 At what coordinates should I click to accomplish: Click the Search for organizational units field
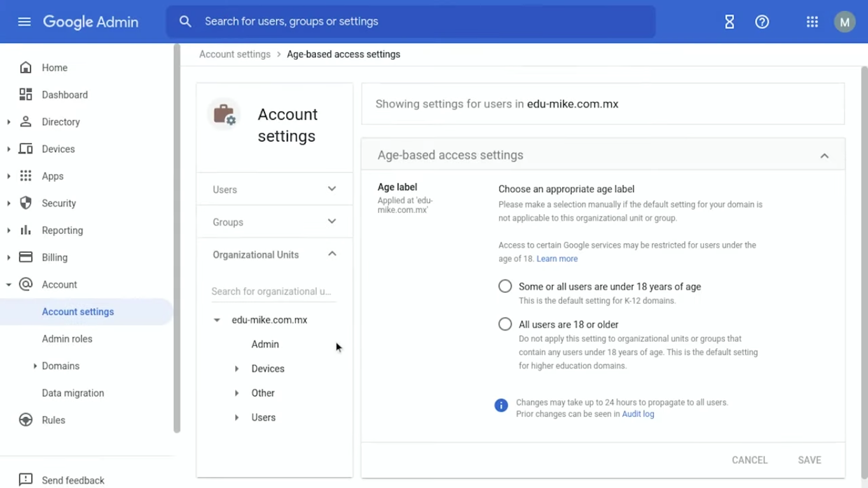coord(274,291)
